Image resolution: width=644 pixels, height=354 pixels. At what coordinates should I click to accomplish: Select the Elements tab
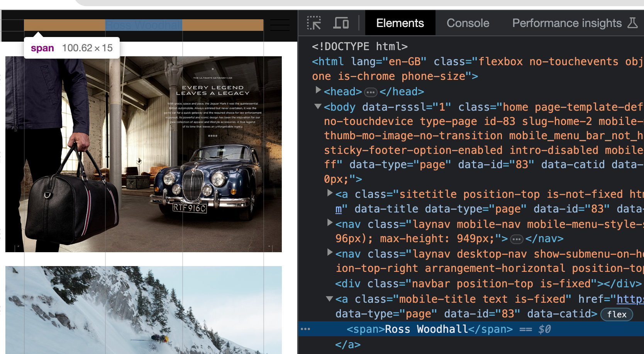coord(400,23)
